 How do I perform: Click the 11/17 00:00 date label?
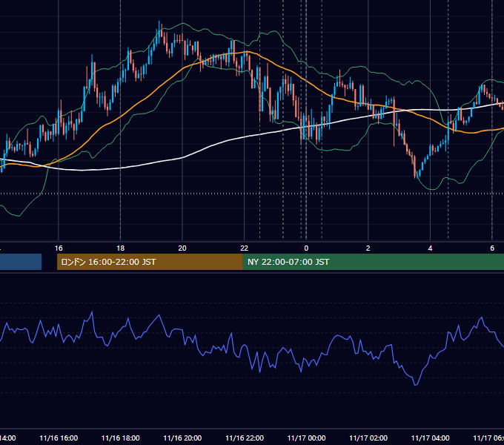tap(306, 438)
